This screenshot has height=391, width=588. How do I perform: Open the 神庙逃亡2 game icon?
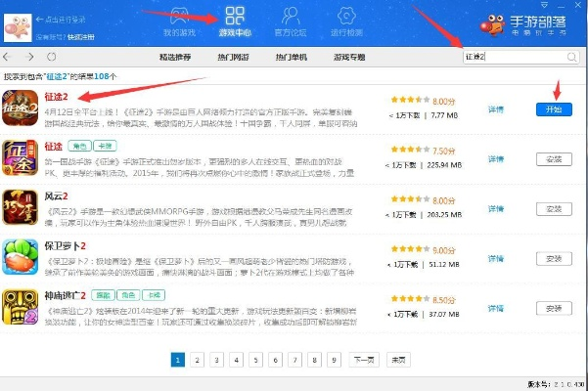(x=21, y=307)
